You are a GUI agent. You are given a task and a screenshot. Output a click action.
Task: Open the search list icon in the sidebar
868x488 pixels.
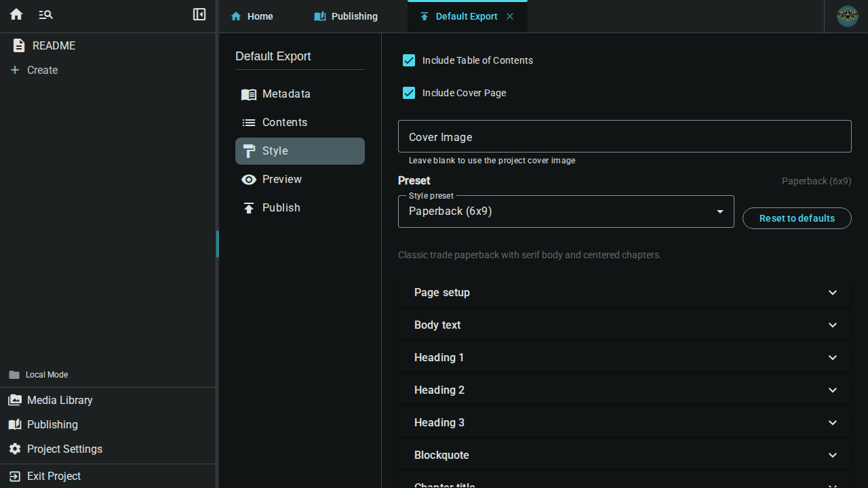(45, 14)
